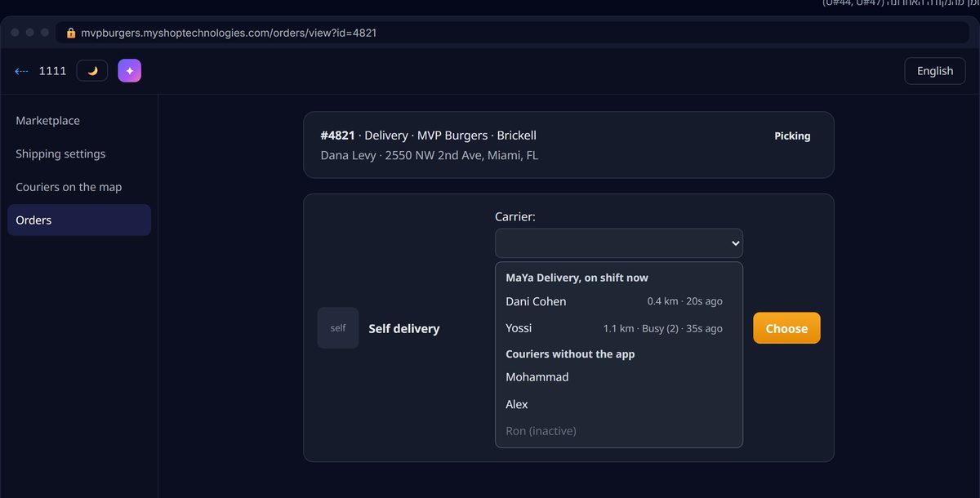
Task: Select courier Dani Cohen from the list
Action: 619,301
